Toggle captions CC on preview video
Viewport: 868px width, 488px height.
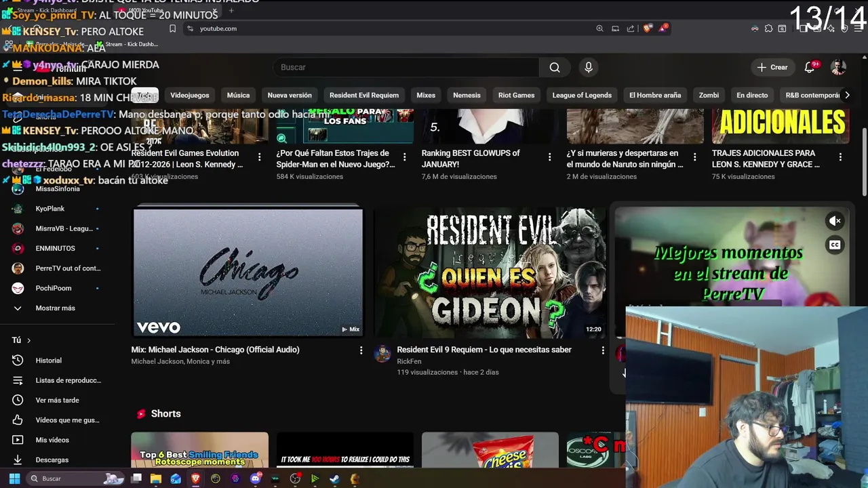coord(835,245)
